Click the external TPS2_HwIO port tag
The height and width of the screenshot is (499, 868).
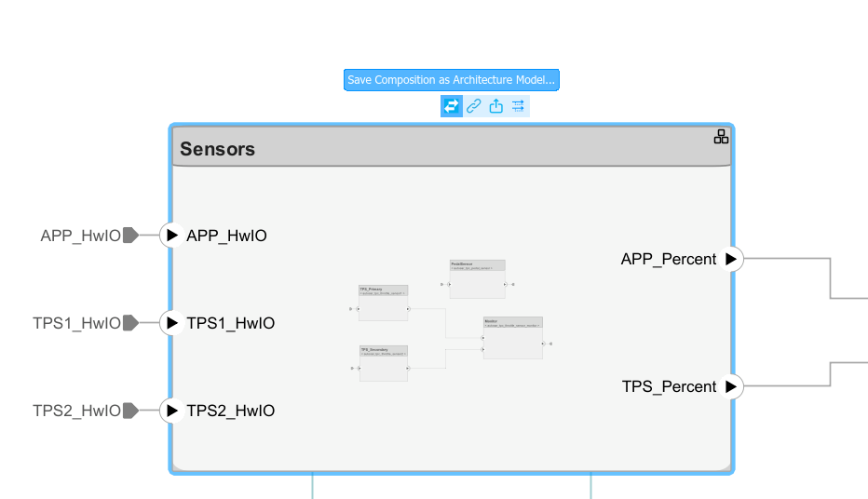[x=130, y=411]
